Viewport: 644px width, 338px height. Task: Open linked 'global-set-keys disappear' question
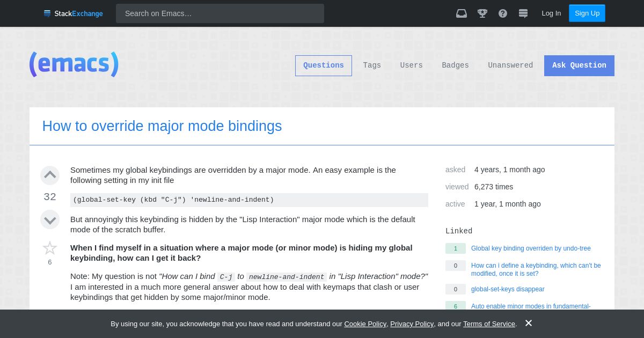point(508,289)
